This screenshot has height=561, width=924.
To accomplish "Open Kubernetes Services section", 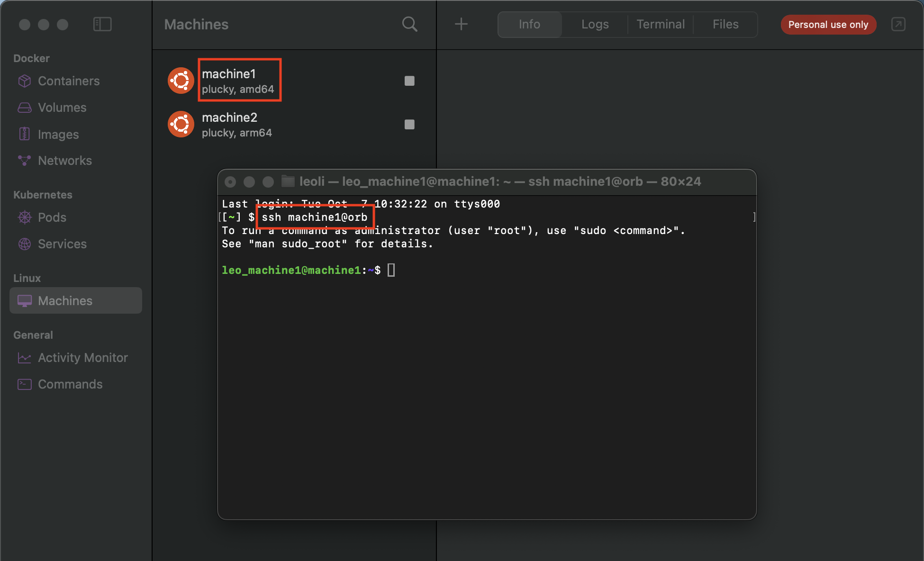I will click(x=62, y=244).
